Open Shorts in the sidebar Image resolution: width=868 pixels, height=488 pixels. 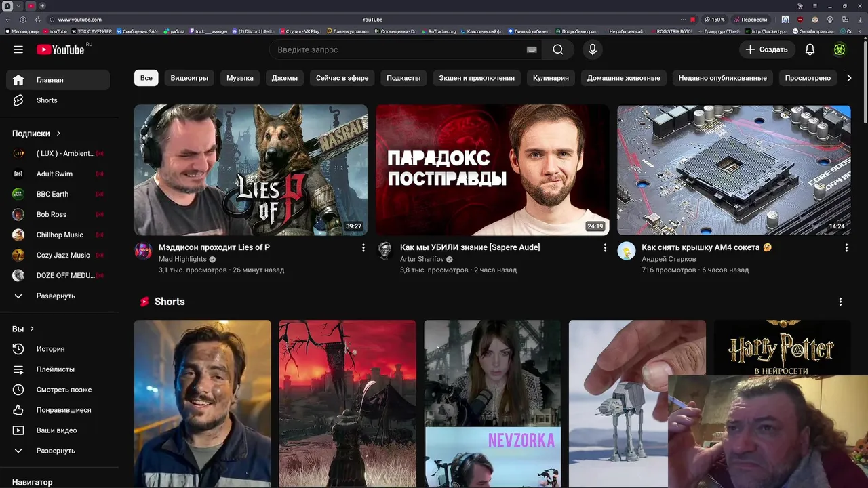coord(58,100)
